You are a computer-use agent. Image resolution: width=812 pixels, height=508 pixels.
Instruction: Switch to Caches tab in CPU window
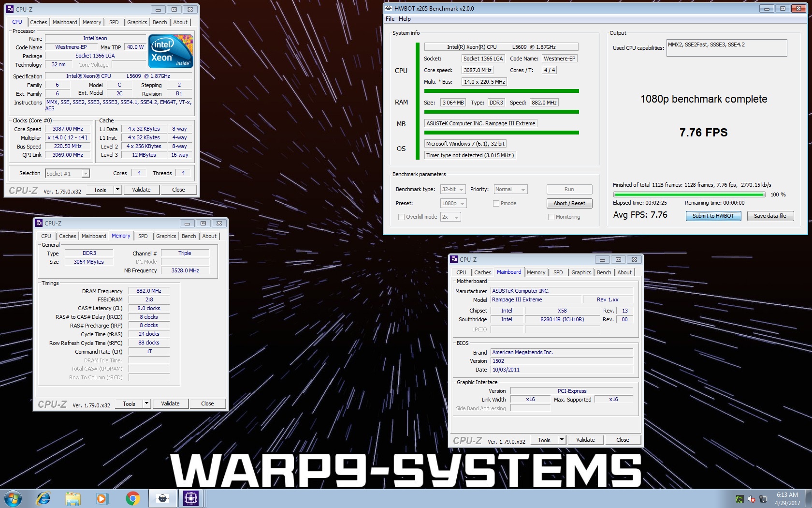39,22
